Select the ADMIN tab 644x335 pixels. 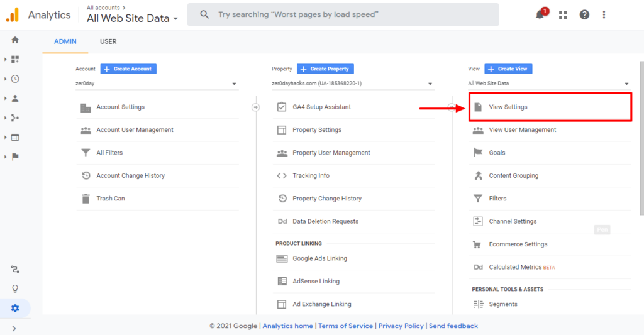coord(65,41)
